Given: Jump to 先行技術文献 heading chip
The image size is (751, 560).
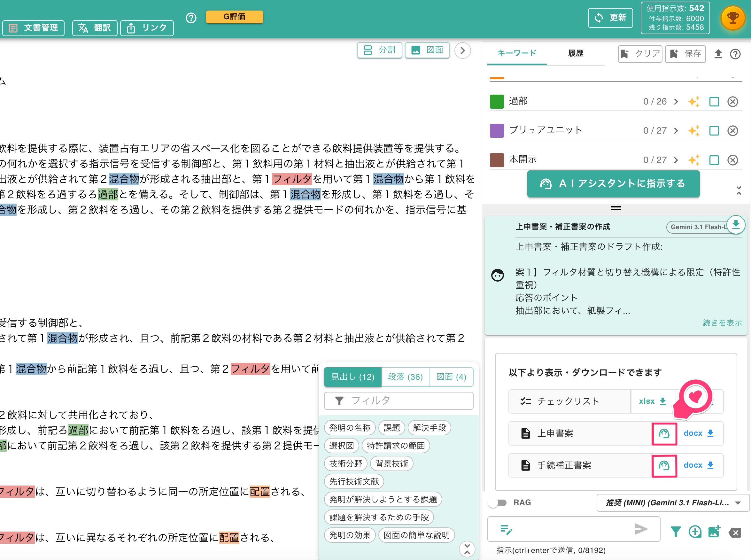Looking at the screenshot, I should coord(354,482).
